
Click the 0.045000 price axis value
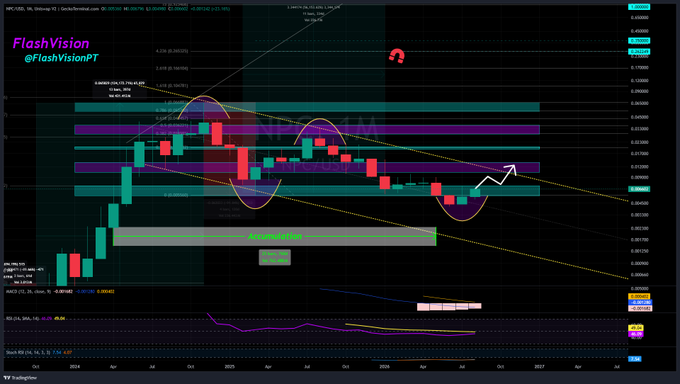tap(640, 117)
